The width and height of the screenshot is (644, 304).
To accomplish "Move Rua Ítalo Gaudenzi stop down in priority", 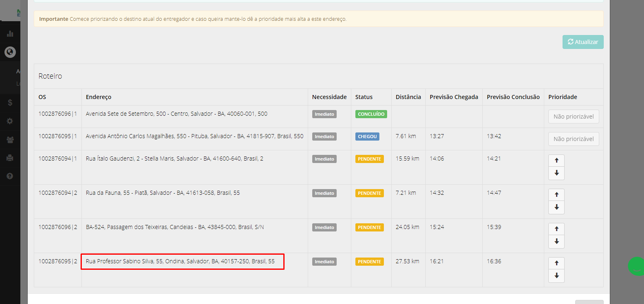I will 556,173.
